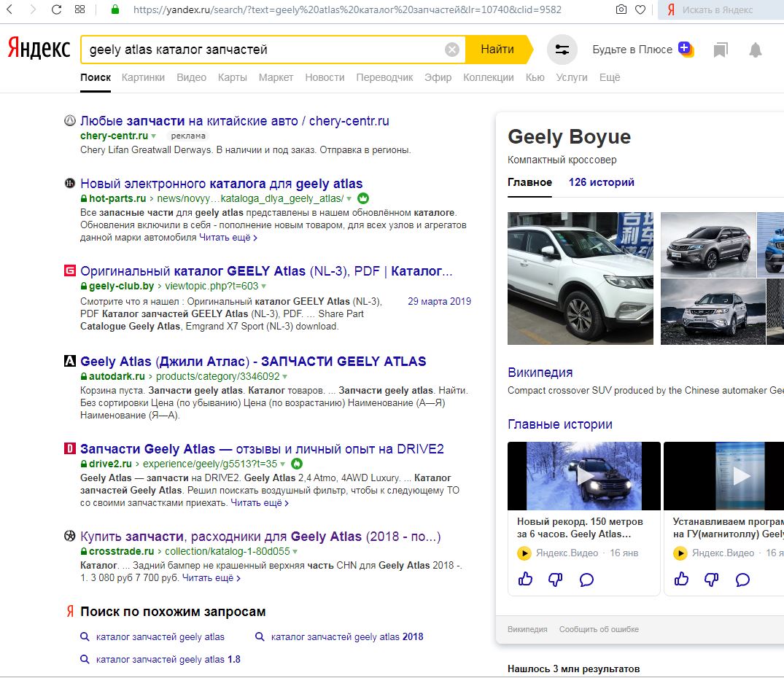
Task: Expand the hot-parts.ru URL dropdown arrow
Action: click(349, 198)
